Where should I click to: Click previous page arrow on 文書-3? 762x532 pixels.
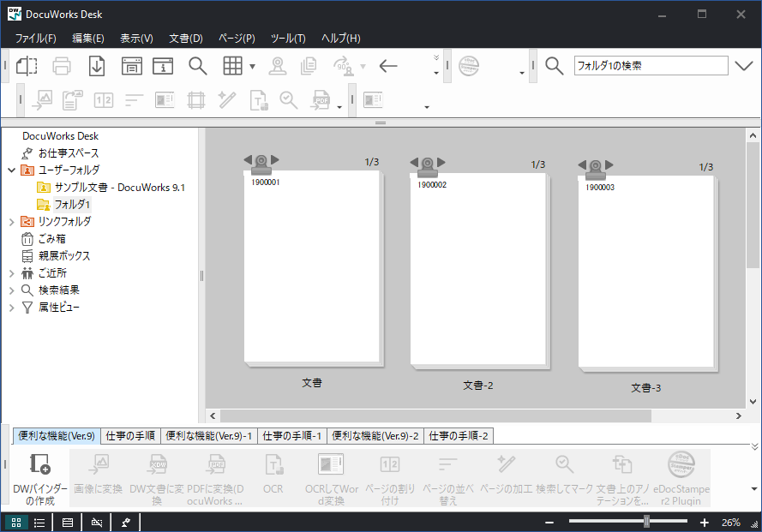582,164
